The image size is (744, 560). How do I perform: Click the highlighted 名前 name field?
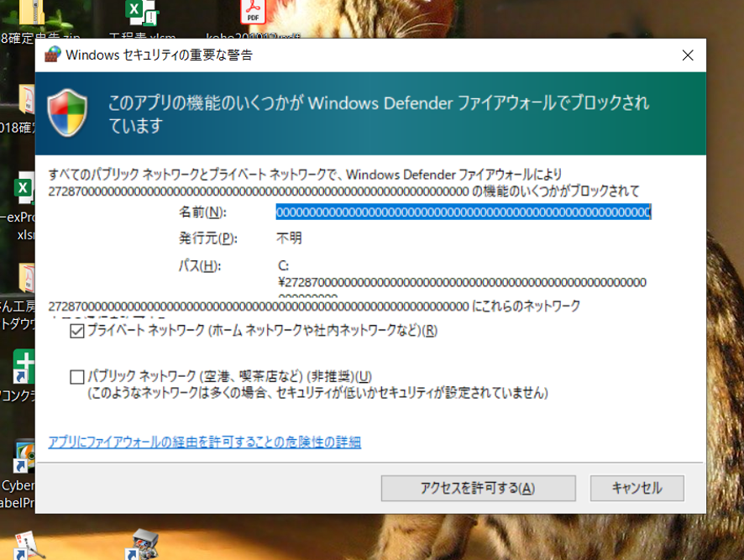[464, 212]
